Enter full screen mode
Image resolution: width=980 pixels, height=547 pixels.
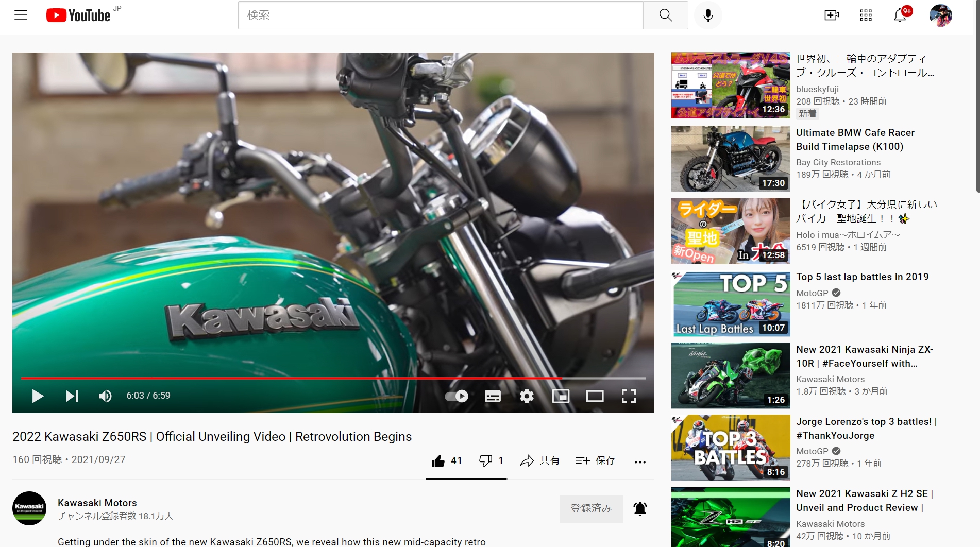click(629, 396)
